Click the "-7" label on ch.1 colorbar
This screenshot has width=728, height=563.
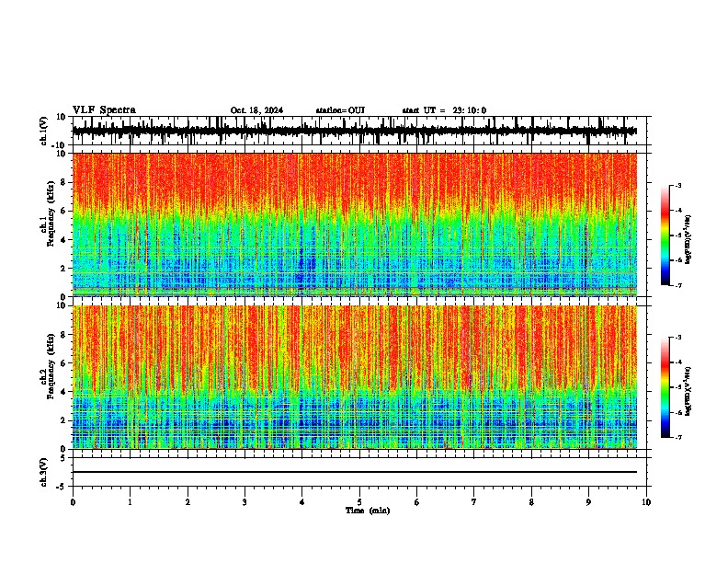678,285
